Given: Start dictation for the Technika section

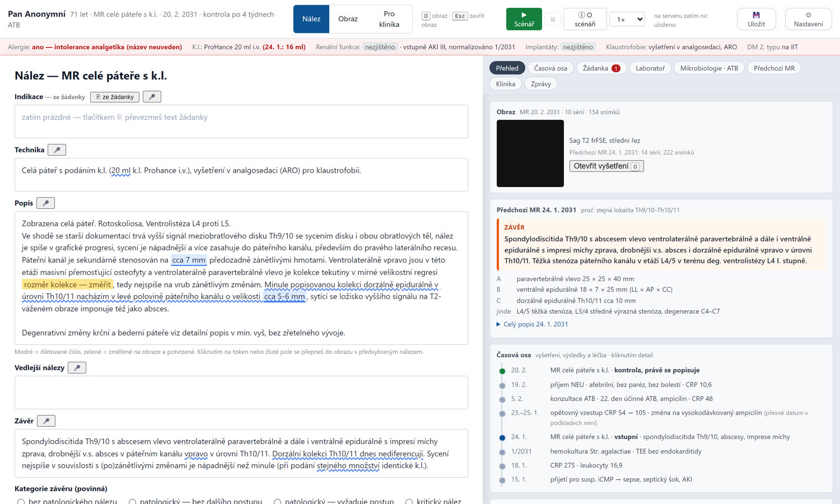Looking at the screenshot, I should (x=57, y=150).
